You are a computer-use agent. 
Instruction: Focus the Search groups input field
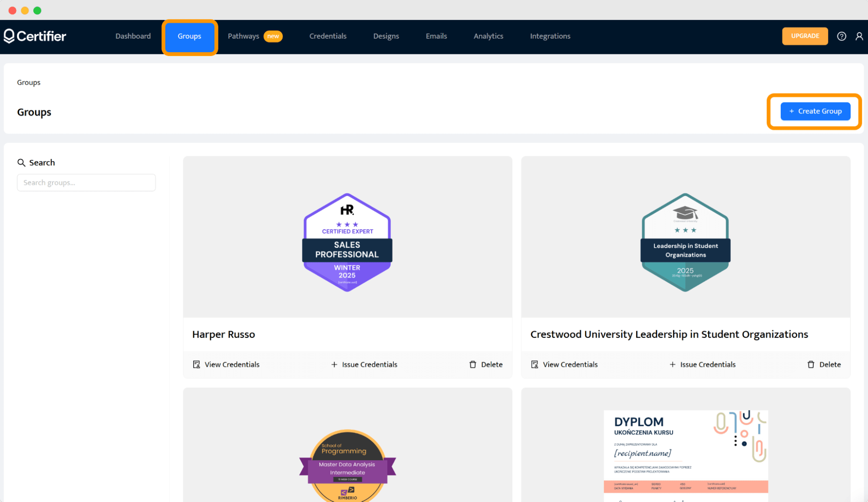(86, 183)
